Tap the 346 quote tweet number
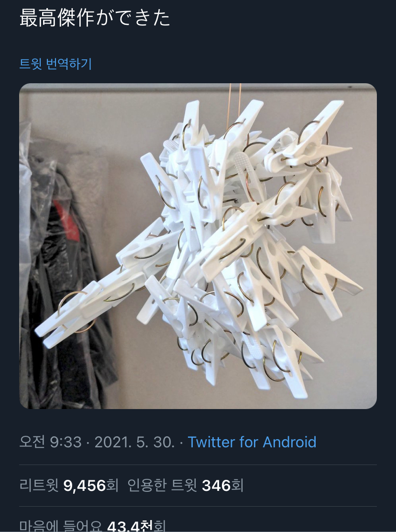Viewport: 396px width, 532px height. [x=216, y=486]
